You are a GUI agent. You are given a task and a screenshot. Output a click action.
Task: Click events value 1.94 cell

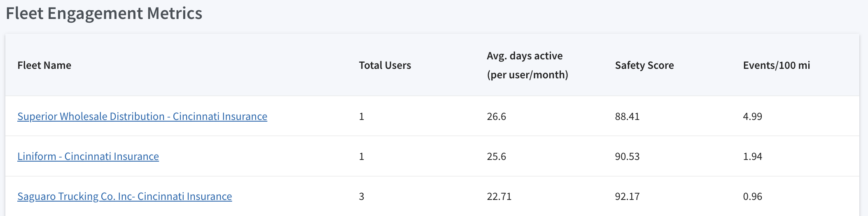753,157
